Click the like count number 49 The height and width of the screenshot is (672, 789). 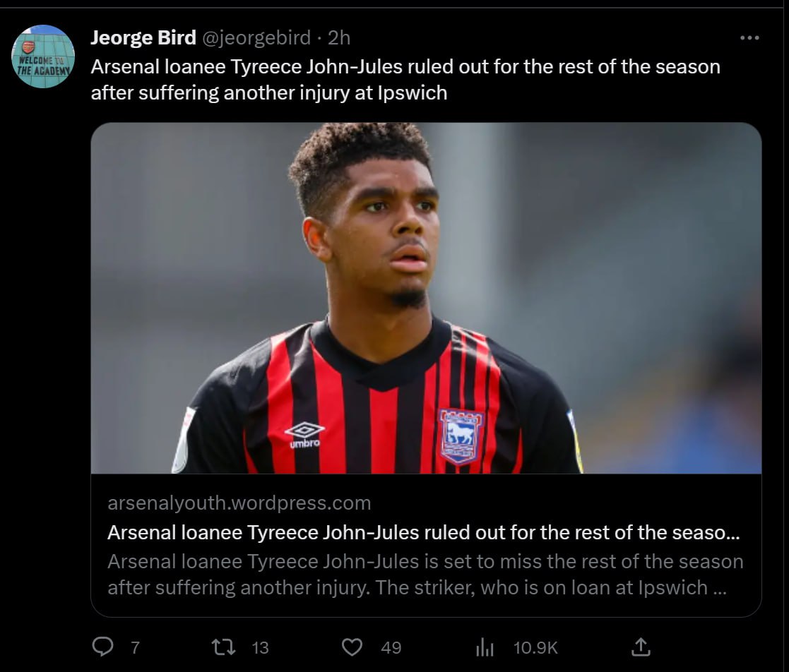(391, 647)
